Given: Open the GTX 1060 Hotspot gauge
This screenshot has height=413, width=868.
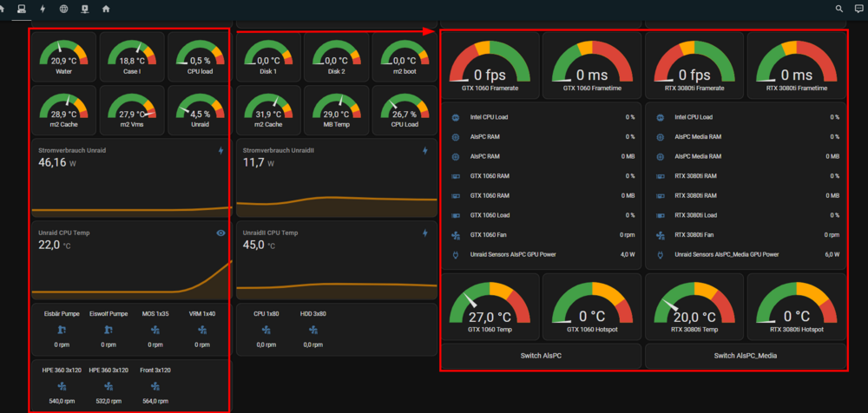Looking at the screenshot, I should 592,306.
